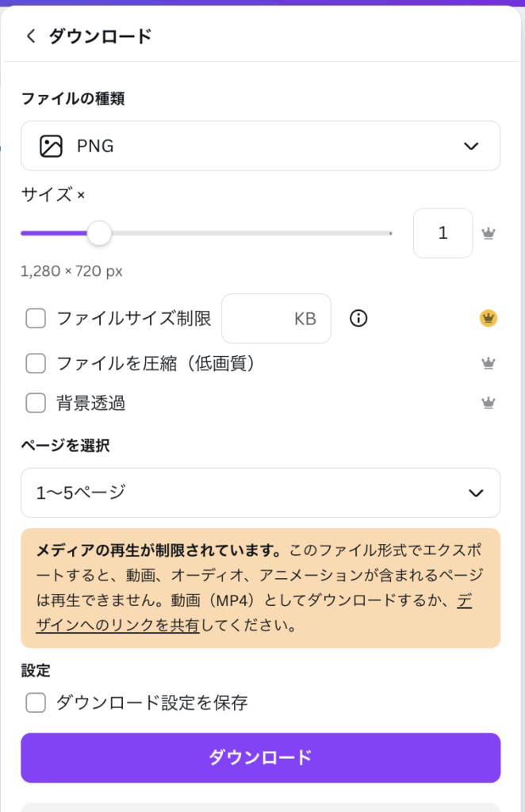Toggle the 背景透過 checkbox

click(x=36, y=403)
